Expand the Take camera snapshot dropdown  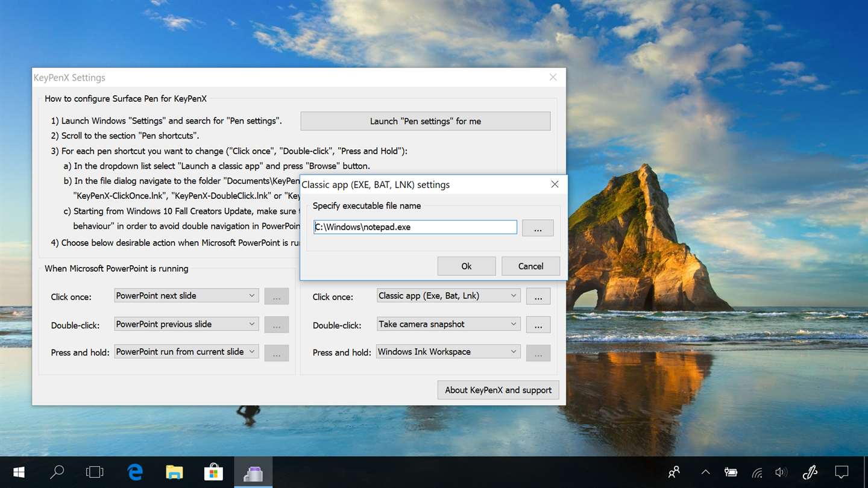point(448,324)
